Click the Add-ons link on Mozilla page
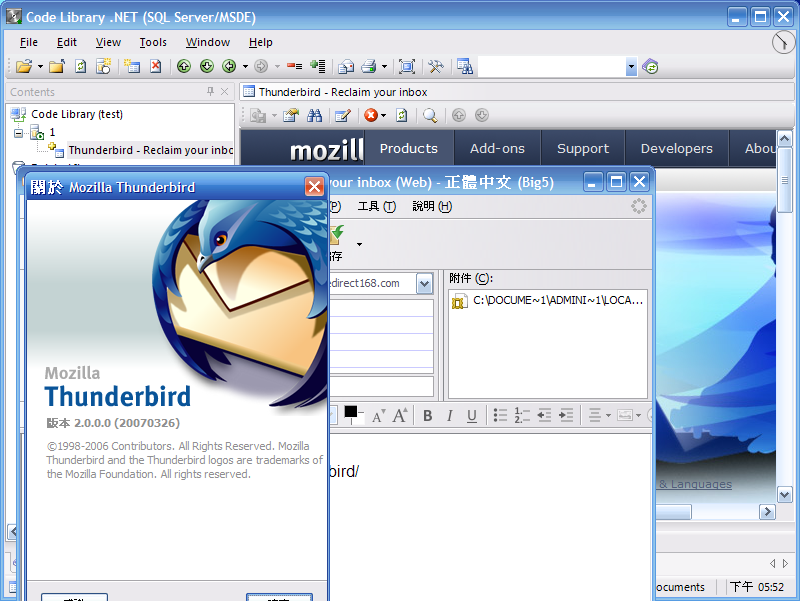The image size is (800, 601). (x=497, y=148)
